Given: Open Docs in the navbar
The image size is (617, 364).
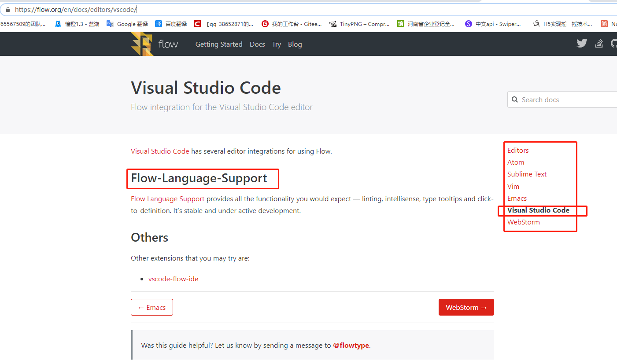Looking at the screenshot, I should [x=257, y=44].
